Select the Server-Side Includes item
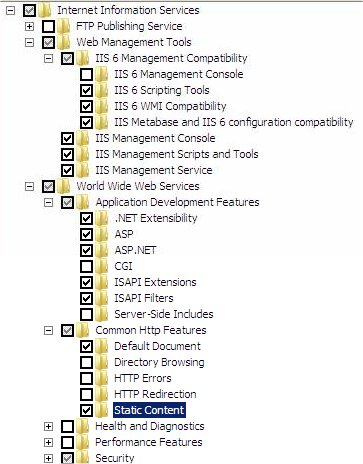 click(164, 314)
